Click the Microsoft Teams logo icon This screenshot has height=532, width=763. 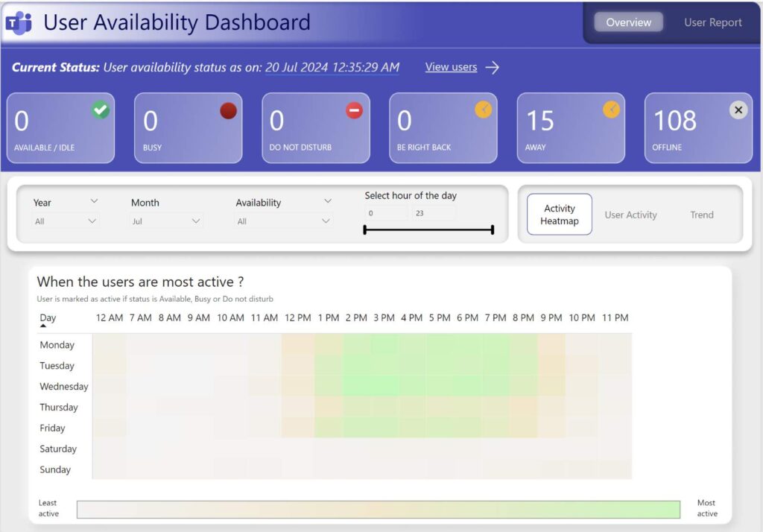[19, 22]
